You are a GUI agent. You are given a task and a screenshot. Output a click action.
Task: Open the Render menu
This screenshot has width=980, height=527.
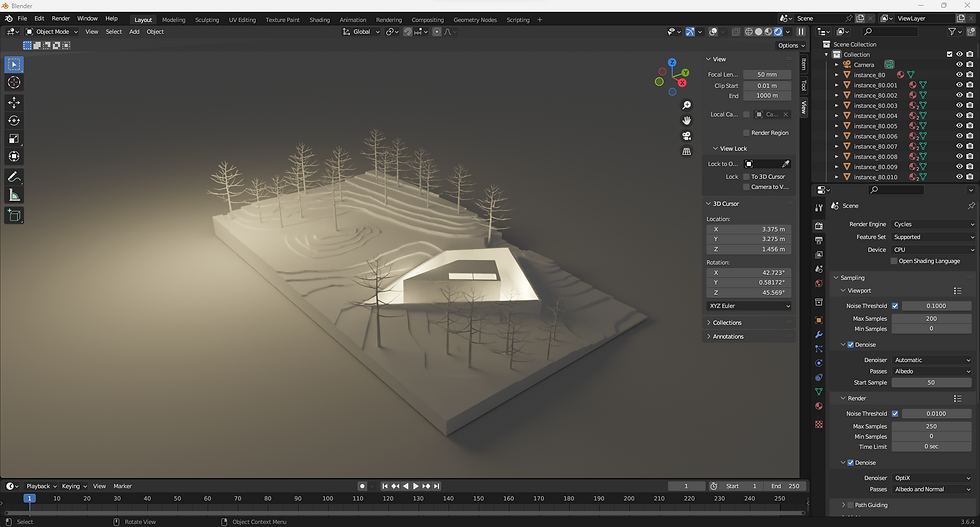point(61,18)
